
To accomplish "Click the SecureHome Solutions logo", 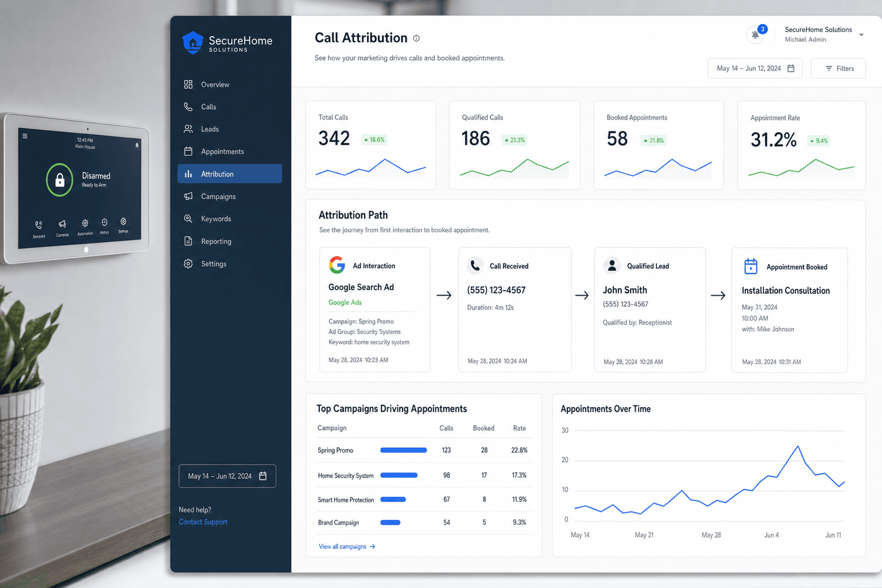I will click(227, 42).
